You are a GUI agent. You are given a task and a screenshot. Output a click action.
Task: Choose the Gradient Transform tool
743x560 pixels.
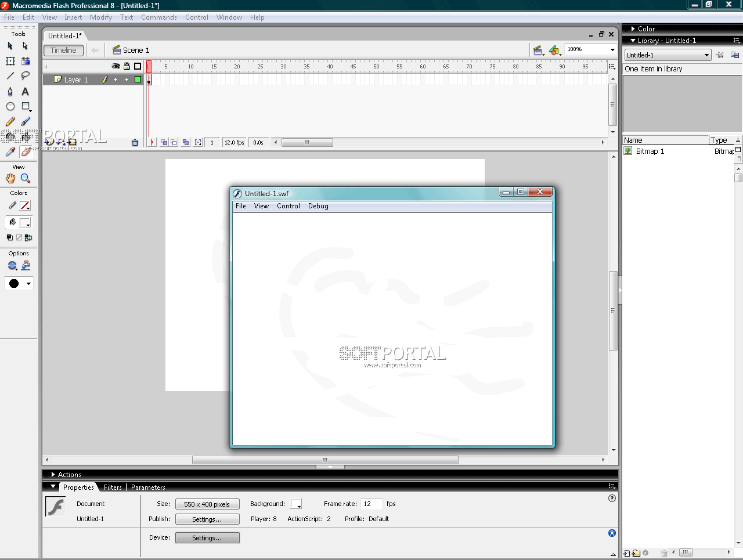pos(26,61)
